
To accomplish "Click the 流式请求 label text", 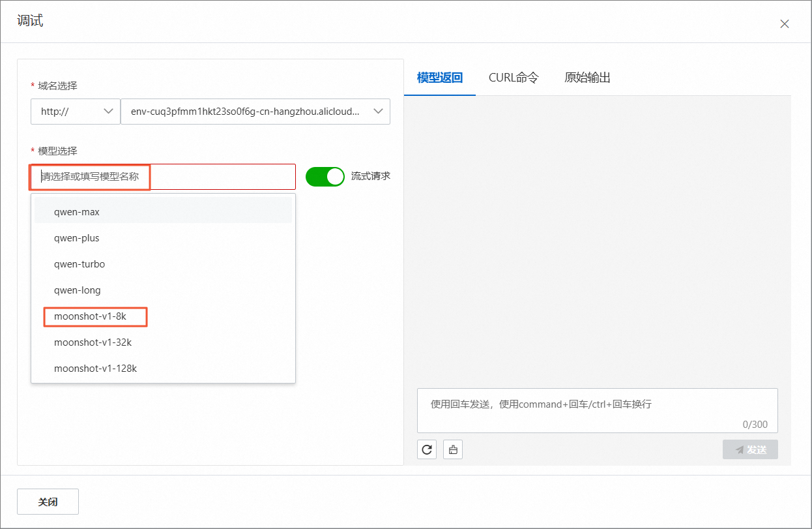I will 371,176.
